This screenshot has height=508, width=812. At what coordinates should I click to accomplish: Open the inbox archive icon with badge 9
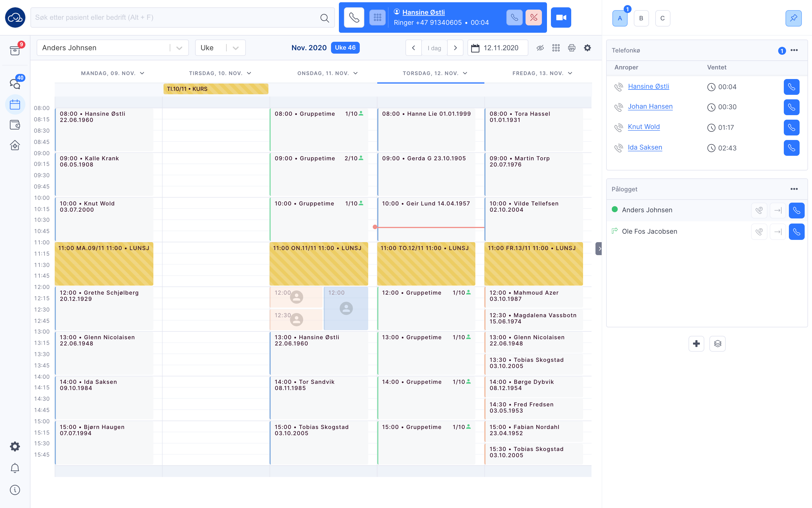(x=15, y=51)
